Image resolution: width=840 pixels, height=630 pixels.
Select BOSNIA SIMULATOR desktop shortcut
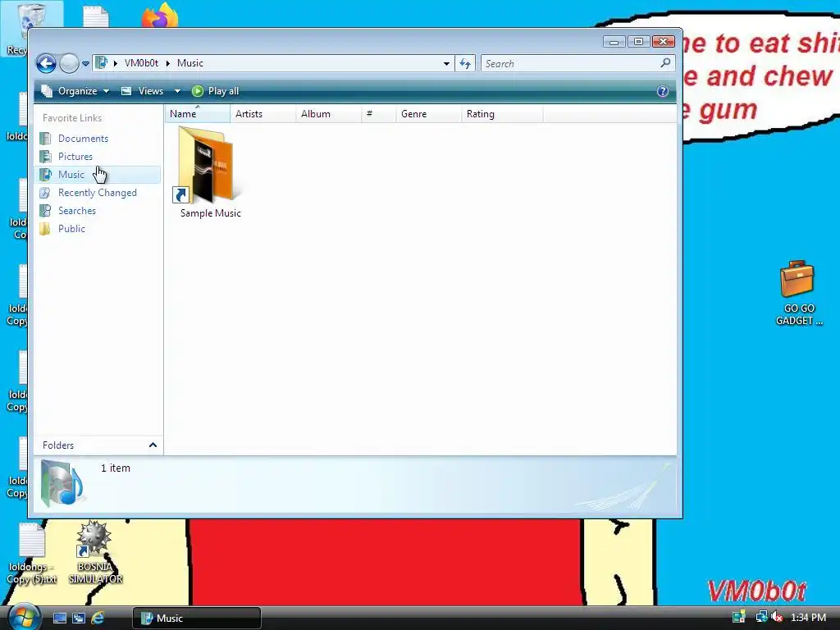pyautogui.click(x=95, y=553)
